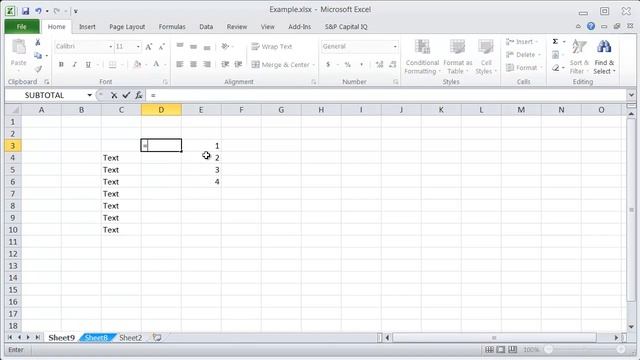This screenshot has width=640, height=360.
Task: Click the Undo icon in title bar
Action: (38, 11)
